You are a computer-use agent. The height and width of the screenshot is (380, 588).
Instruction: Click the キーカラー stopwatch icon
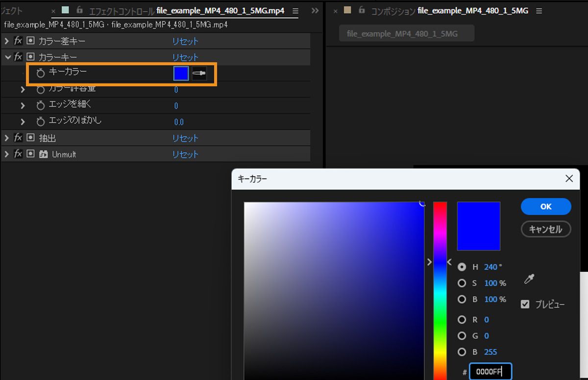point(41,73)
